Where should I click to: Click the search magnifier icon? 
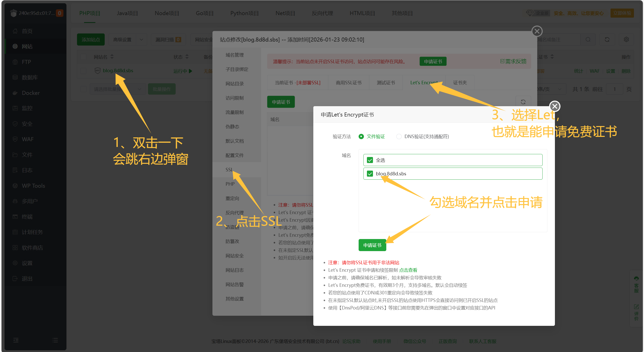click(x=588, y=40)
